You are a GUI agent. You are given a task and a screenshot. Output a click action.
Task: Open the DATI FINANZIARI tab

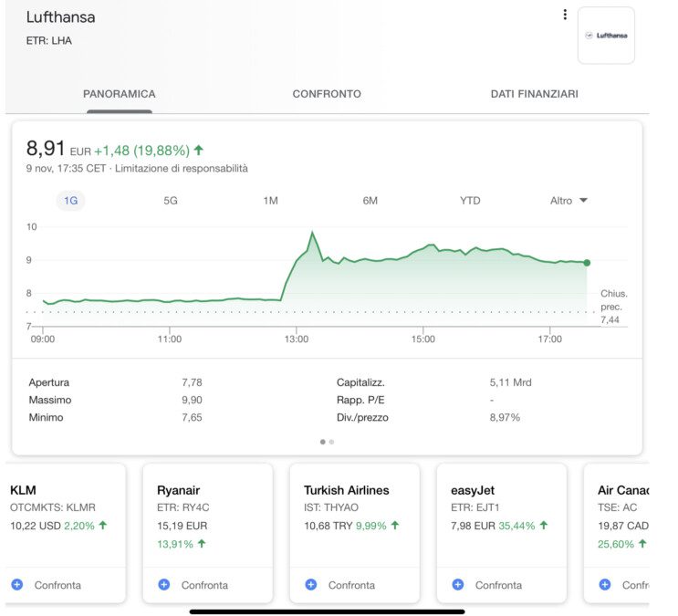pos(535,94)
